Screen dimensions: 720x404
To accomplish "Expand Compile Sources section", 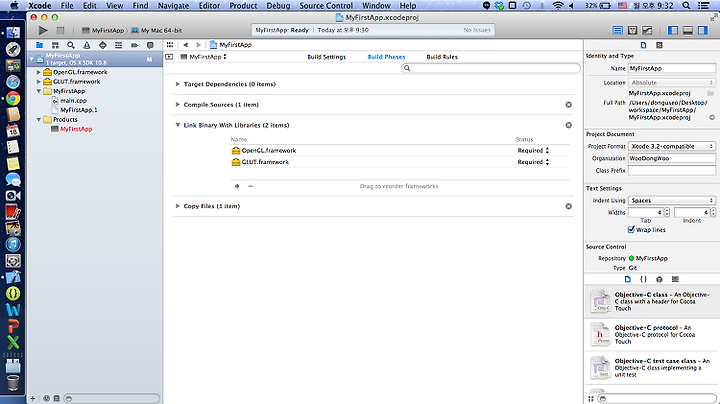I will [177, 105].
